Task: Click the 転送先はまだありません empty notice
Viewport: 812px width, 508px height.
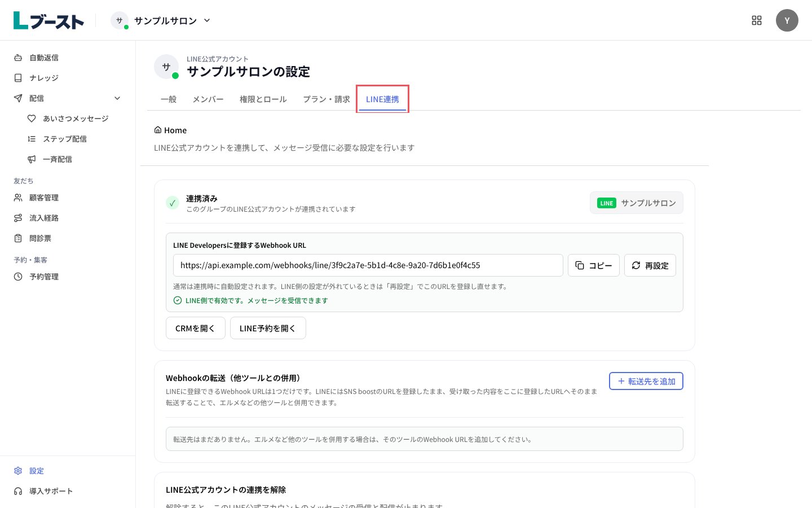Action: point(425,439)
